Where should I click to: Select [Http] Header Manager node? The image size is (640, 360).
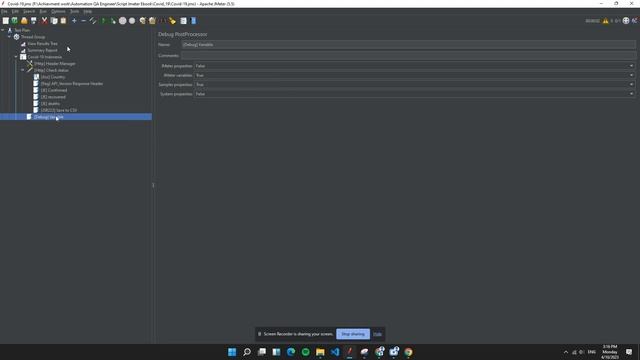click(x=55, y=64)
